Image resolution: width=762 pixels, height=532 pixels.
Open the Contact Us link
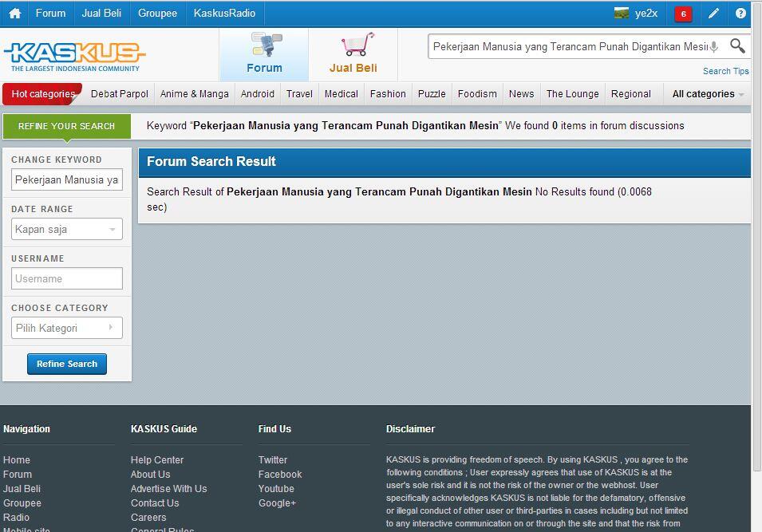pyautogui.click(x=155, y=503)
